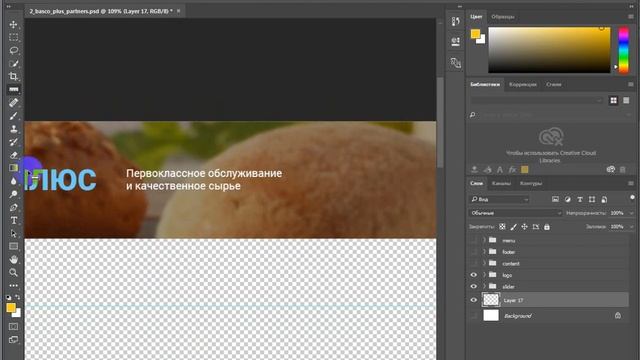Filter layers by adjustment layer icon
Image resolution: width=640 pixels, height=360 pixels.
(567, 199)
